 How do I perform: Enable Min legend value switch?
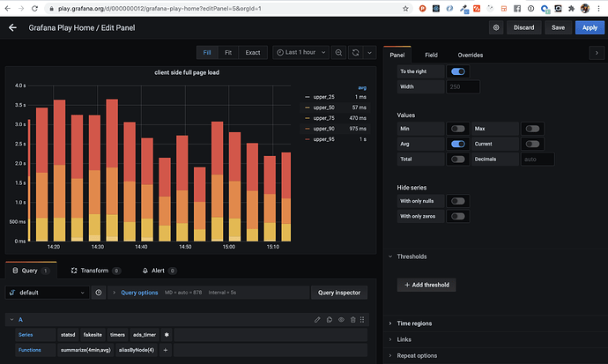tap(458, 129)
